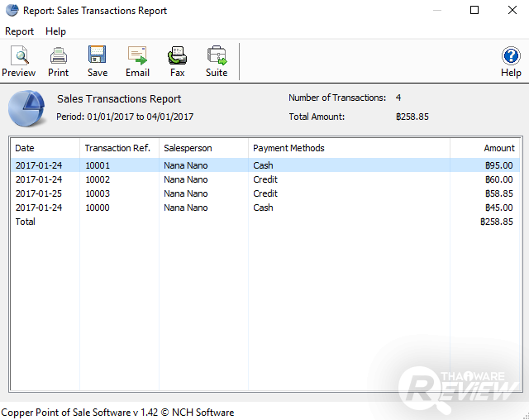The height and width of the screenshot is (420, 529).
Task: Click the Print toolbar icon
Action: (x=58, y=62)
